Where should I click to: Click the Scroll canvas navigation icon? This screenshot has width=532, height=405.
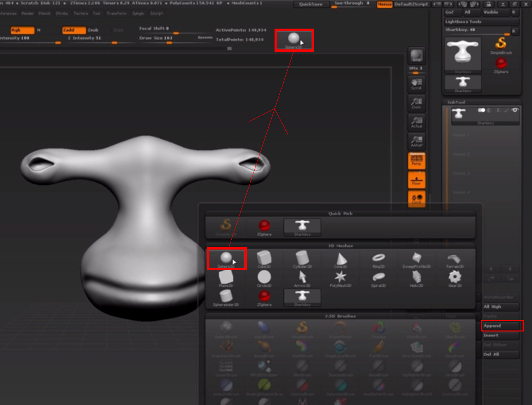[416, 83]
